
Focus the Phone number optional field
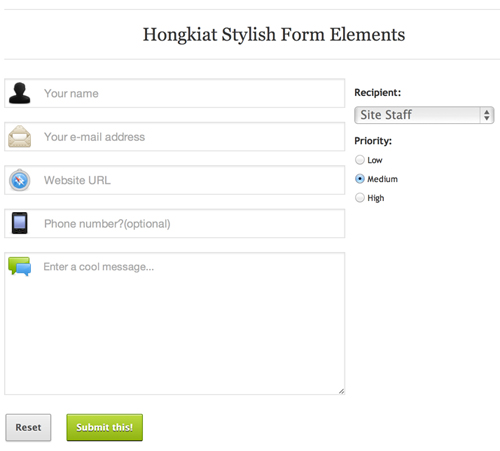pyautogui.click(x=174, y=223)
